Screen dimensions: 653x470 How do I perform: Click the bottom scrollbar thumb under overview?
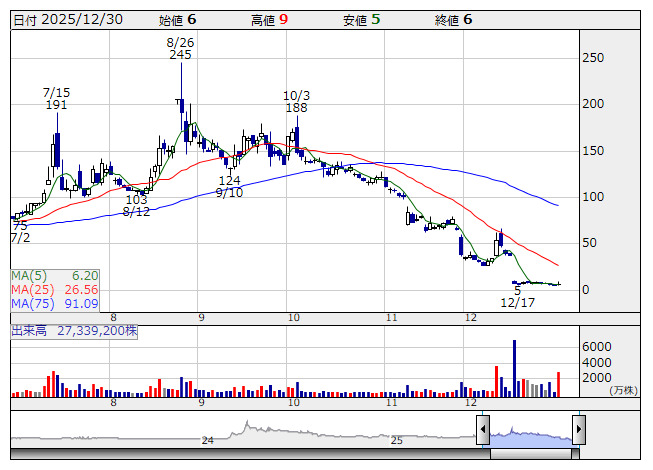[530, 452]
